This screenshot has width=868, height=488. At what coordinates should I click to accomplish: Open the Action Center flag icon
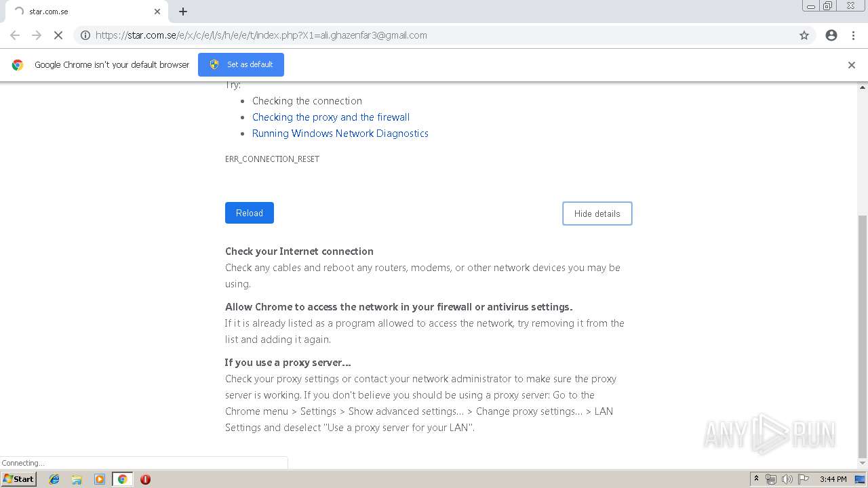coord(804,479)
